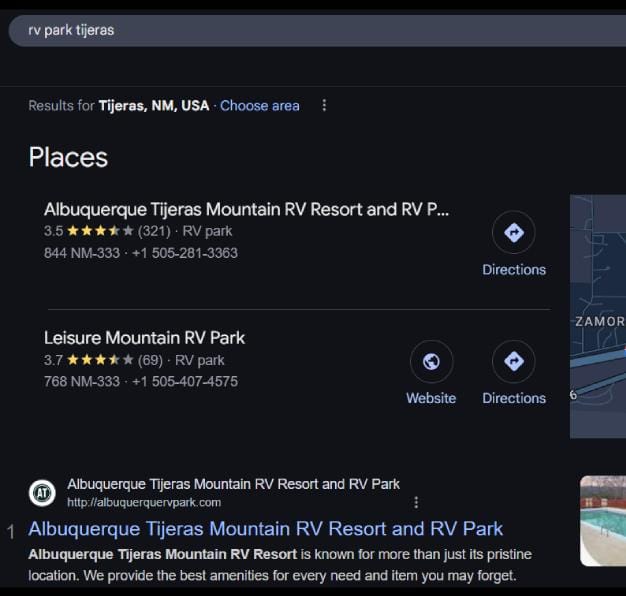Click Directions label for Albuquerque Tijeras listing
626x596 pixels.
point(514,270)
